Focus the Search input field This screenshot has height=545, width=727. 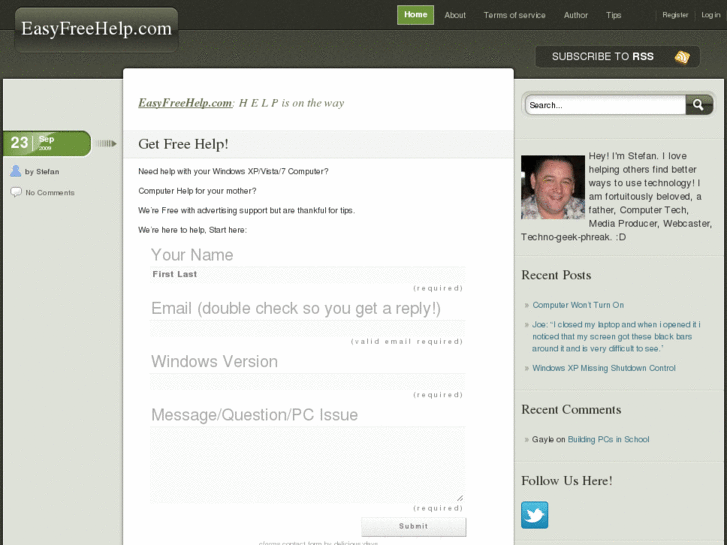tap(606, 105)
